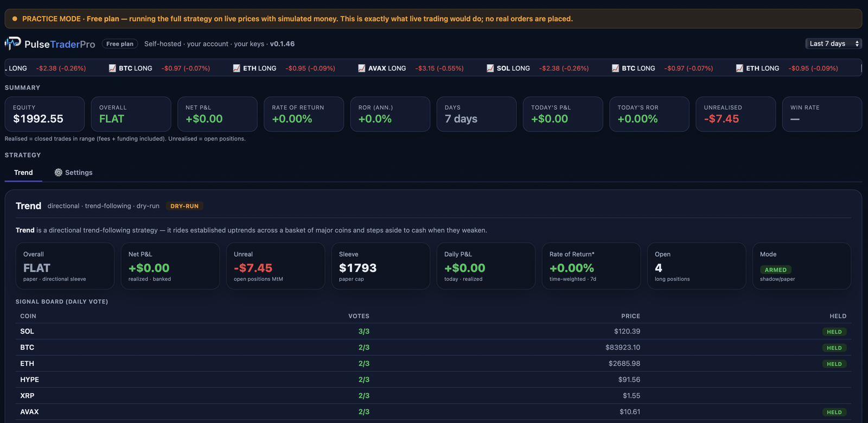The width and height of the screenshot is (868, 423).
Task: Select the WIN RATE summary card
Action: tap(822, 114)
